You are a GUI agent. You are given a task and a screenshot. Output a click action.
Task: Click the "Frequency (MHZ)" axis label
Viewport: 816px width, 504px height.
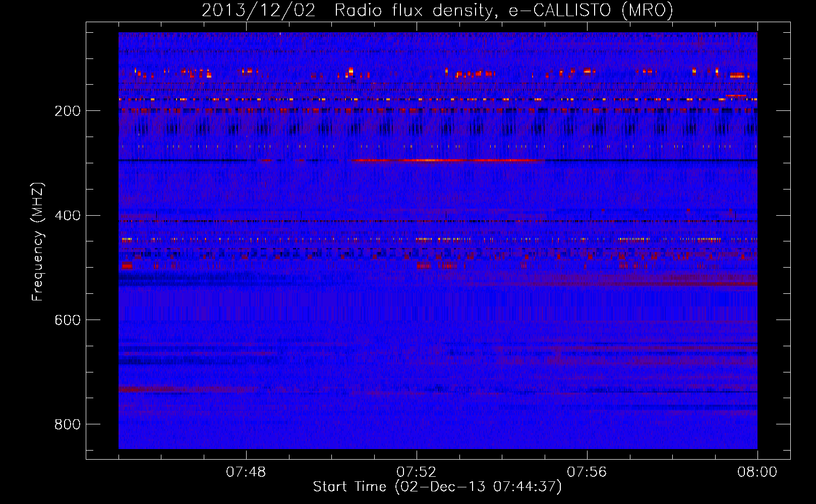click(x=37, y=242)
